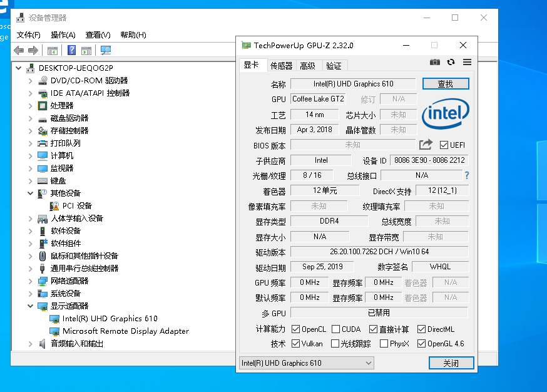Screen dimensions: 547x392
Task: Click the show/hide console tree toolbar icon
Action: coord(53,51)
